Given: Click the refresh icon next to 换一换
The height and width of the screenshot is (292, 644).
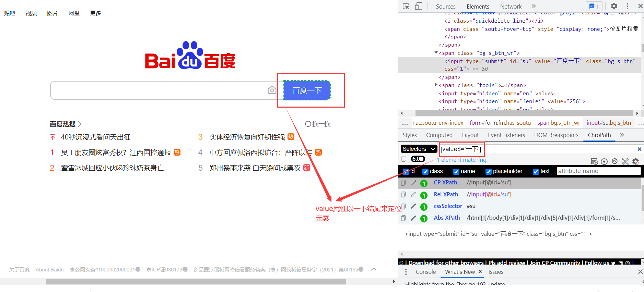Looking at the screenshot, I should click(x=308, y=124).
